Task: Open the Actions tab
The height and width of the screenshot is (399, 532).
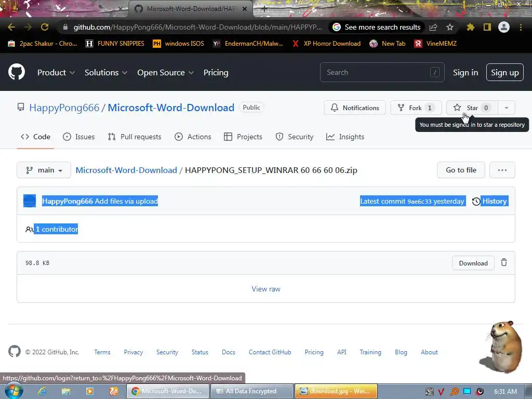Action: click(x=193, y=137)
